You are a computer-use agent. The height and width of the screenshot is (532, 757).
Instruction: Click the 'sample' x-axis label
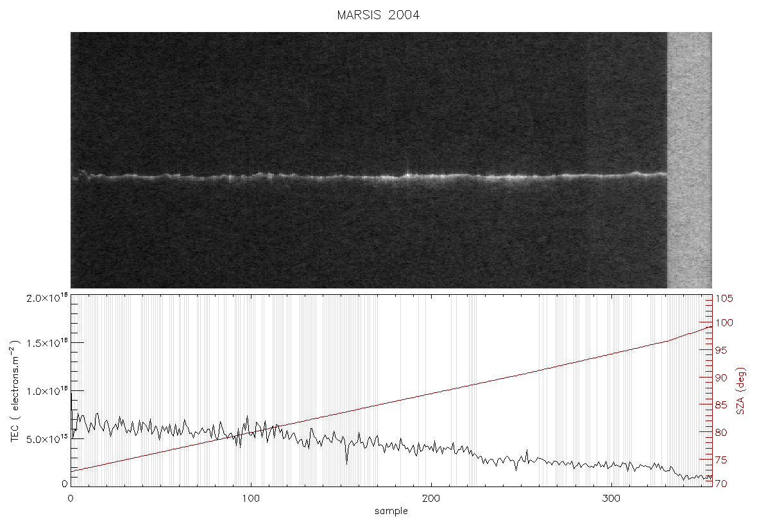coord(391,511)
